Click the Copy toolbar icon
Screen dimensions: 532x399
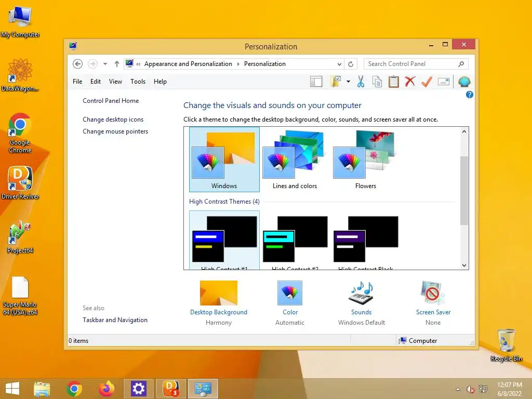377,82
